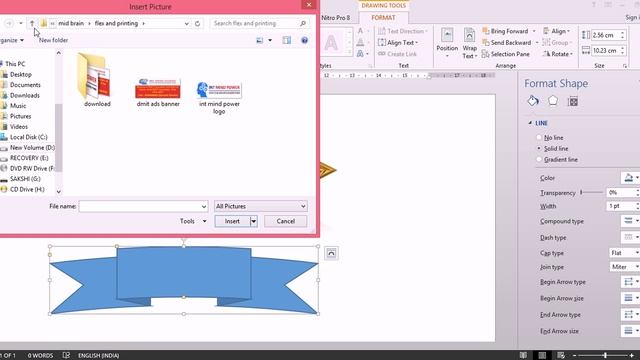This screenshot has height=360, width=640.
Task: Select the dmit ads banner image
Action: 158,92
